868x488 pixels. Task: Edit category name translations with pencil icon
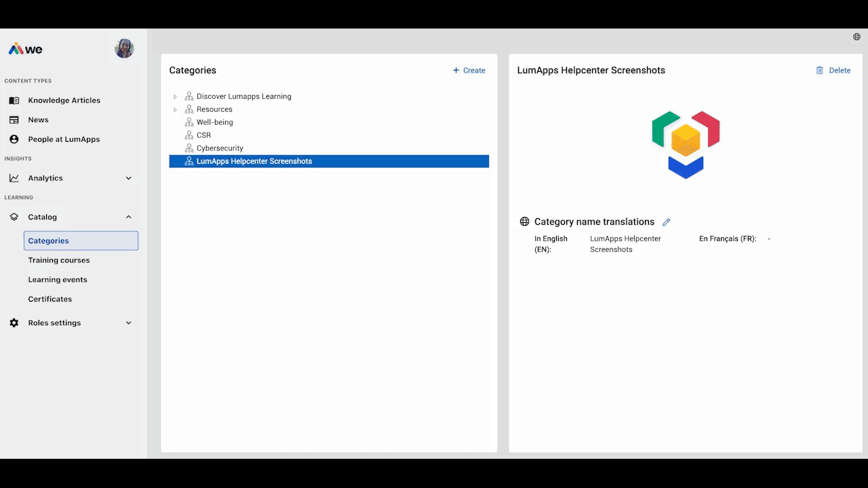[666, 222]
